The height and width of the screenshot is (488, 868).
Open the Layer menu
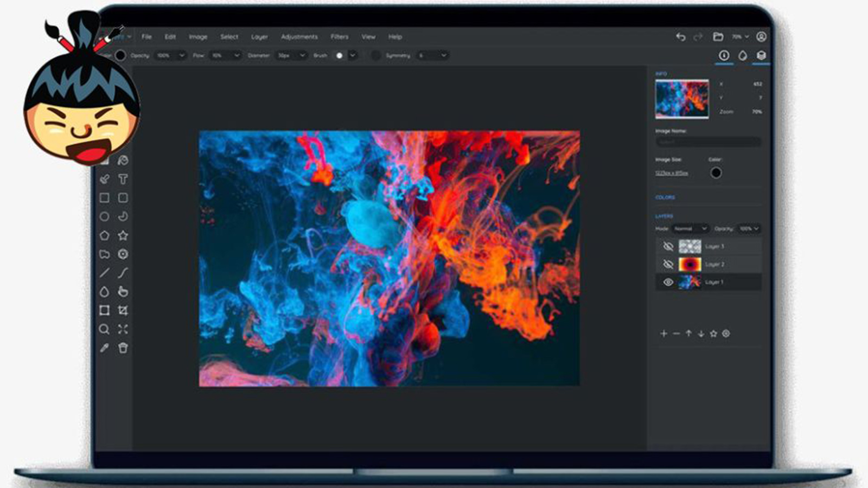259,37
